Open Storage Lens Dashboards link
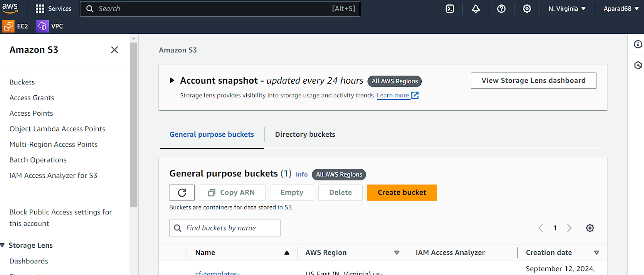Viewport: 644px width, 275px height. click(29, 261)
